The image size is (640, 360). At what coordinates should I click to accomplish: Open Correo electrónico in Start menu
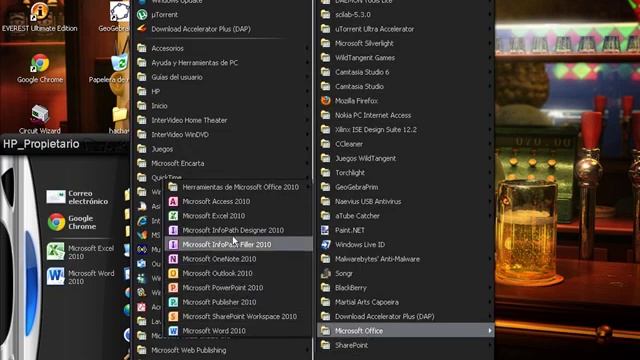(78, 197)
